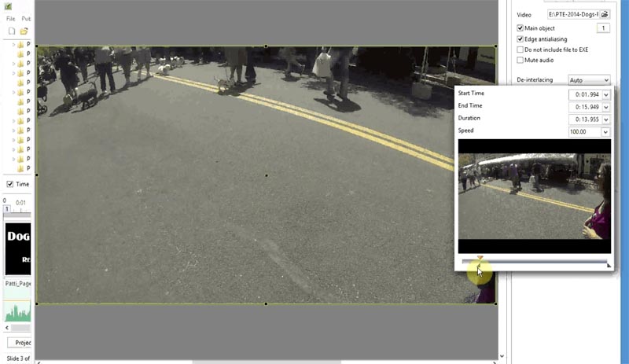Open the Start Time dropdown arrow

click(x=605, y=94)
